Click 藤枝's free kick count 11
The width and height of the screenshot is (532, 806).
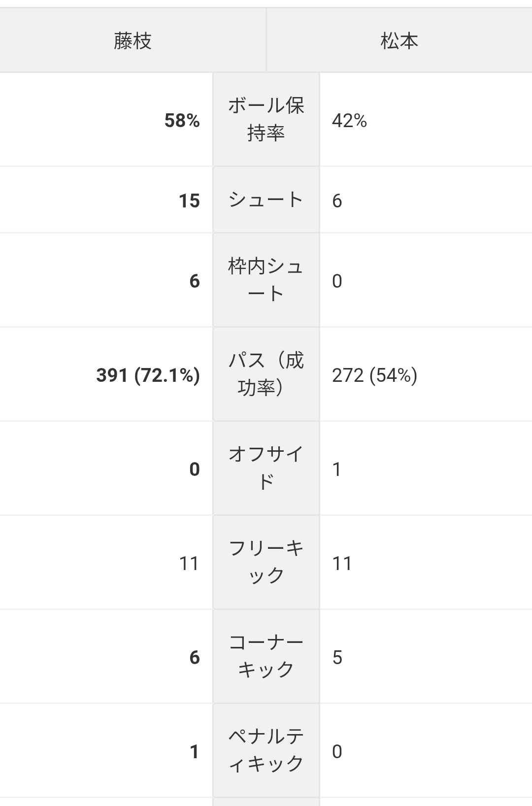pos(189,564)
